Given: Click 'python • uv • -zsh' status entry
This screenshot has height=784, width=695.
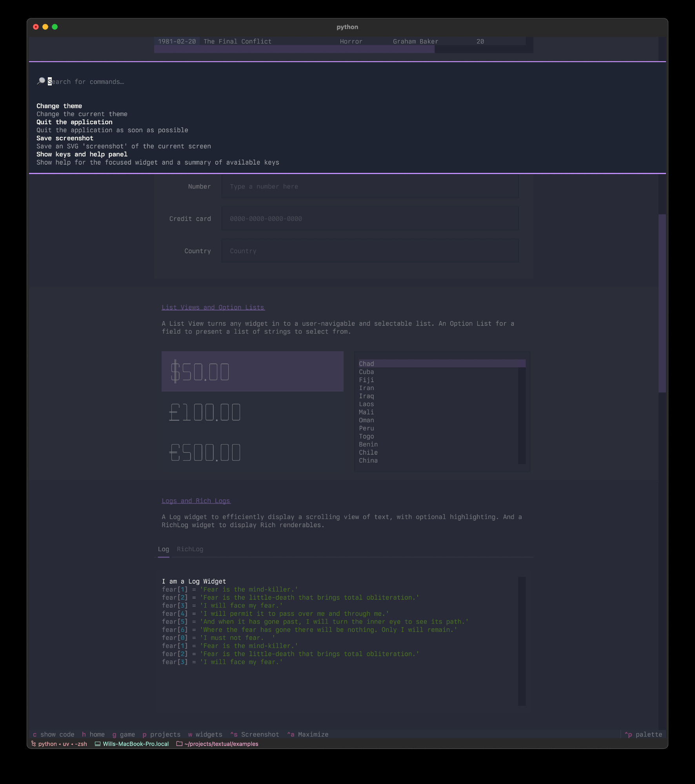Looking at the screenshot, I should 63,744.
